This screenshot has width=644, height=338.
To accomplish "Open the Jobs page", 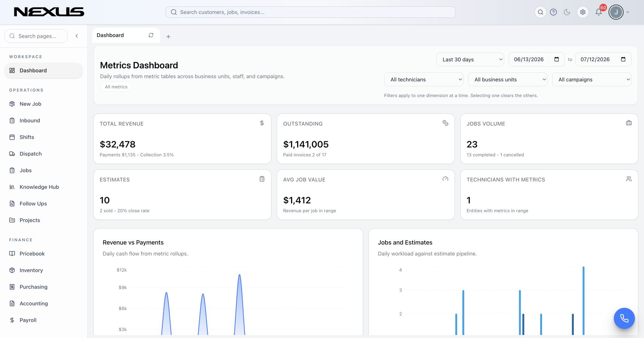I will click(x=43, y=170).
